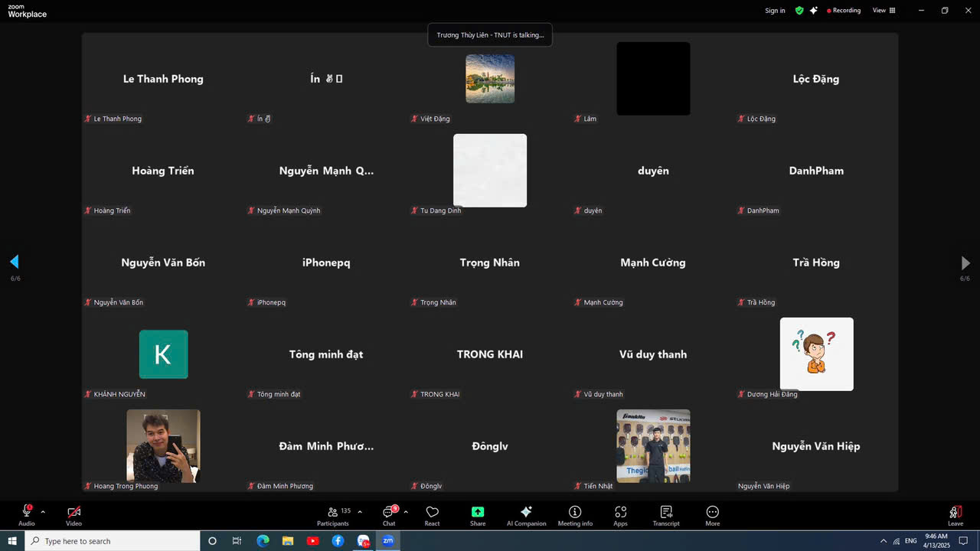Click Hoàng Triển's participant tile
The width and height of the screenshot is (980, 551).
pos(163,171)
